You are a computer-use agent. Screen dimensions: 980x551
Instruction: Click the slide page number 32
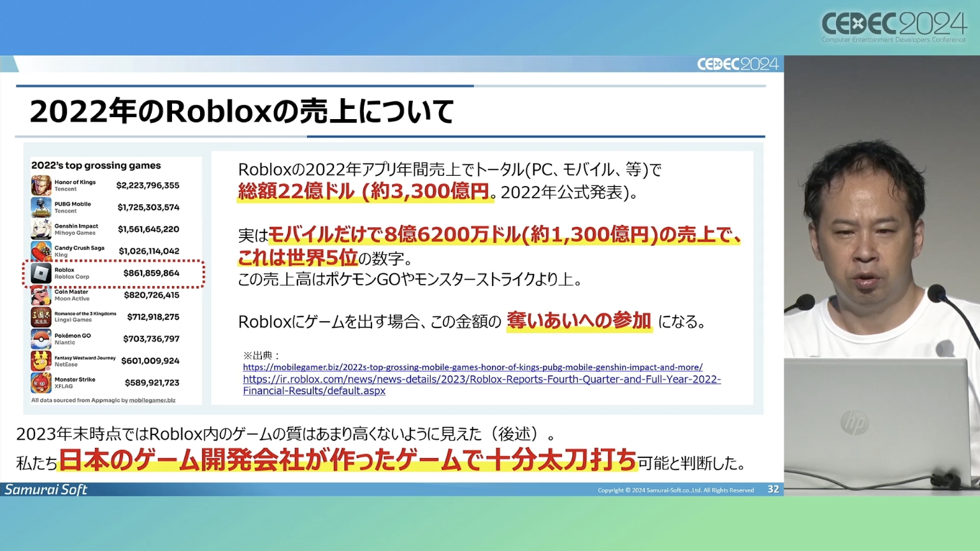click(x=773, y=489)
